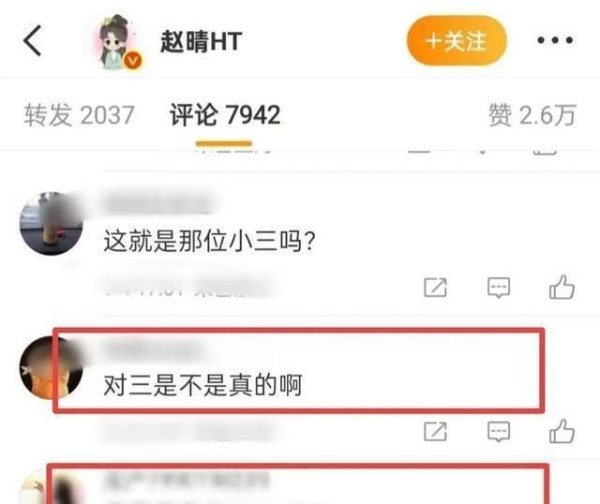This screenshot has height=504, width=600.
Task: Like the comment 这就是那位小三吗
Action: click(562, 287)
